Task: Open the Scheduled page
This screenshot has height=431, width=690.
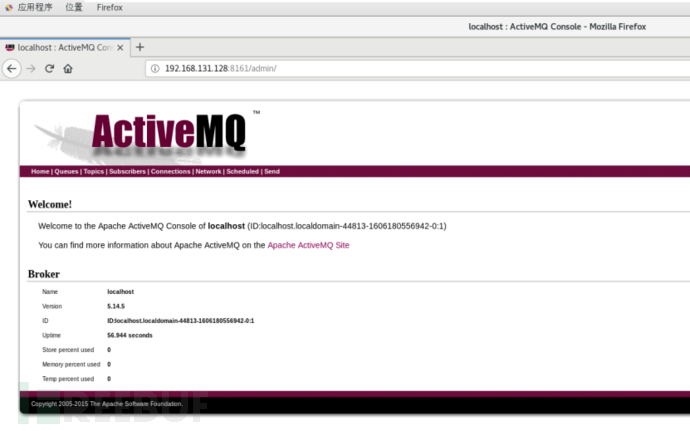Action: [x=242, y=172]
